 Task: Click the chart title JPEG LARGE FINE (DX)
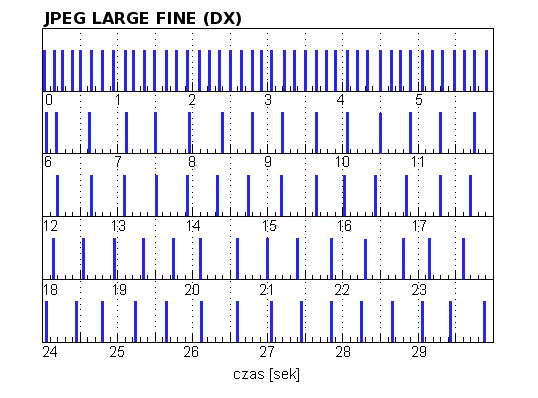pyautogui.click(x=143, y=18)
